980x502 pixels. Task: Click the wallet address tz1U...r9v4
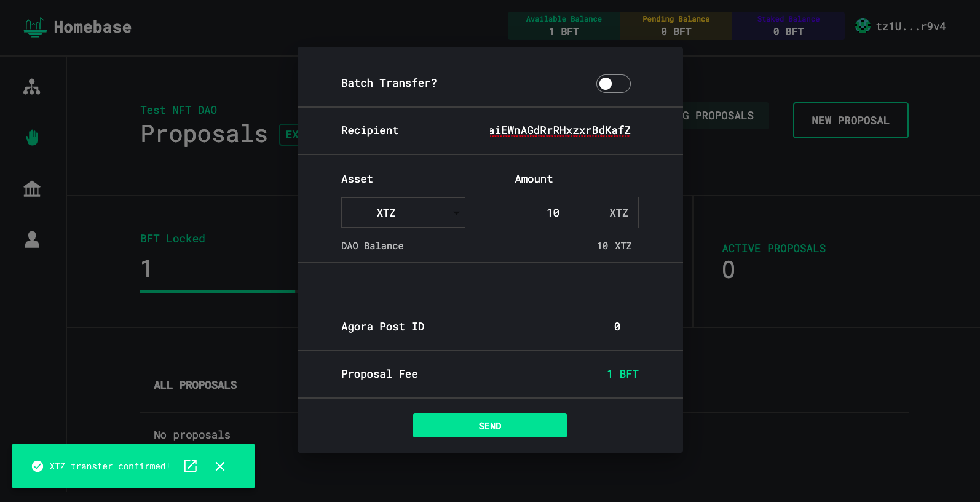911,26
